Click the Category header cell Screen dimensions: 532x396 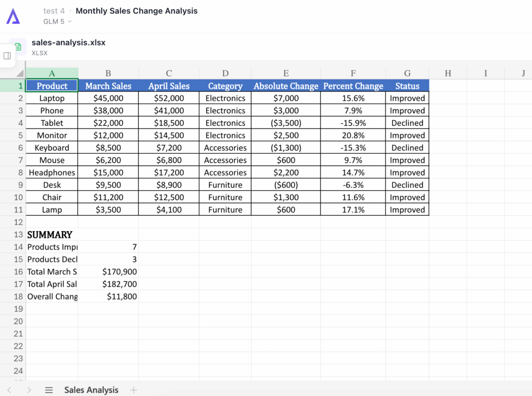[225, 86]
